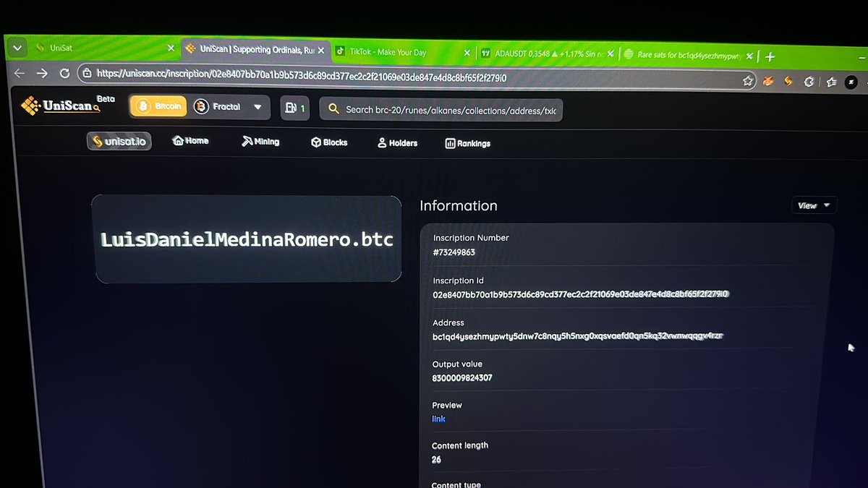The height and width of the screenshot is (488, 868).
Task: Open the unisat.io button
Action: click(119, 142)
